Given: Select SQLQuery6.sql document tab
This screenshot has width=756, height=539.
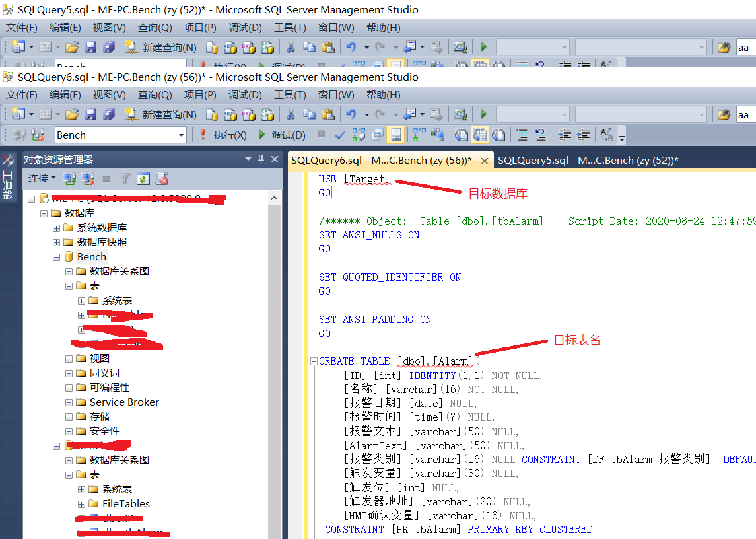Looking at the screenshot, I should (382, 161).
